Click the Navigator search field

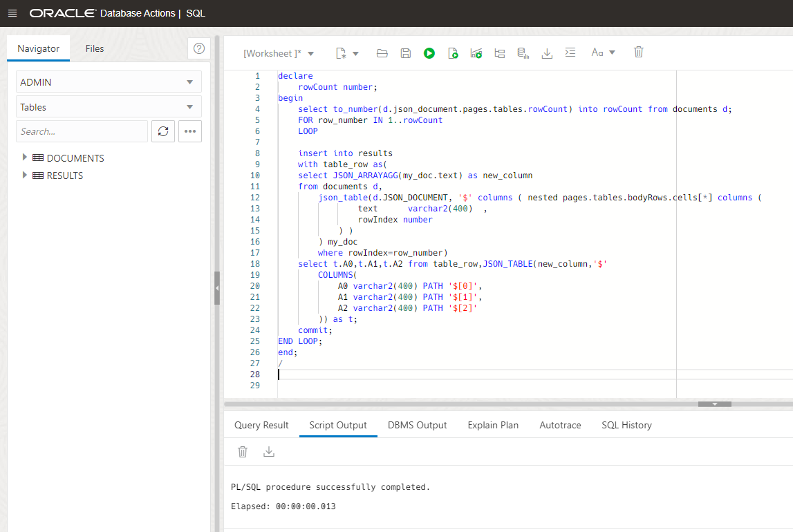tap(82, 131)
